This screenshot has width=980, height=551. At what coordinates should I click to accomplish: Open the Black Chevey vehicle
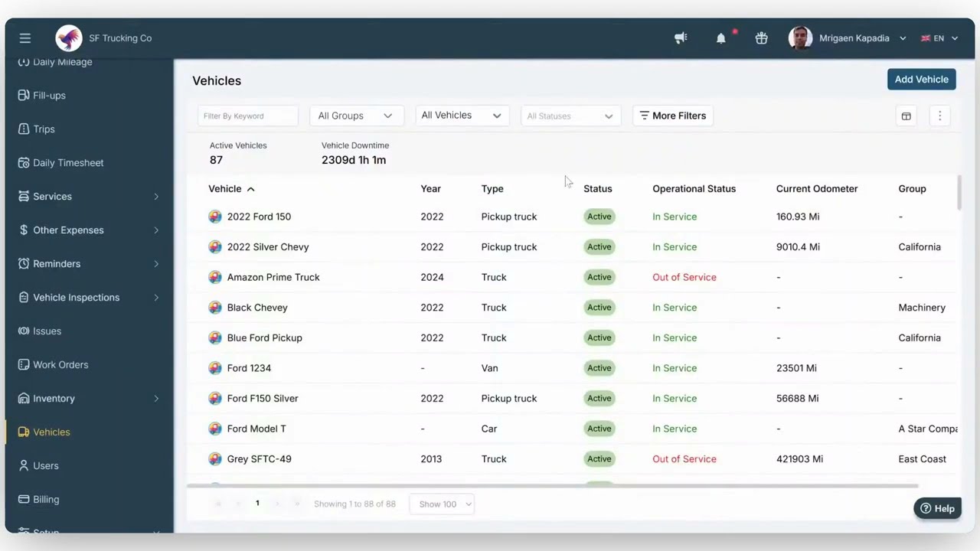point(257,308)
